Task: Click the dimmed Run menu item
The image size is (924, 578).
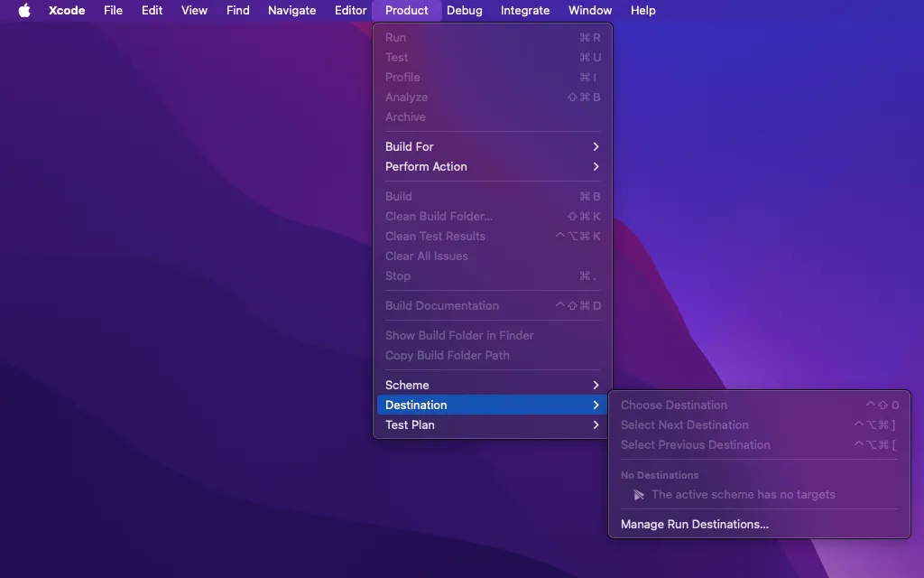Action: point(492,37)
